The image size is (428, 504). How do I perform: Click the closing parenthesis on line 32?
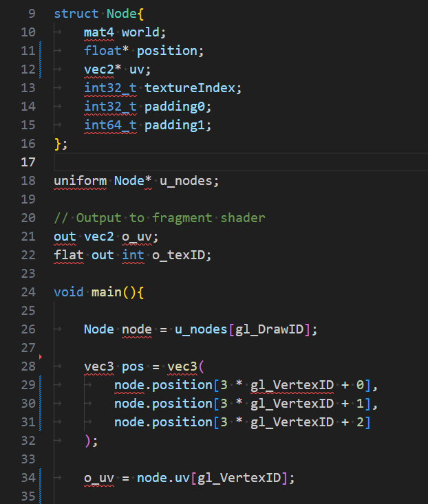coord(87,441)
